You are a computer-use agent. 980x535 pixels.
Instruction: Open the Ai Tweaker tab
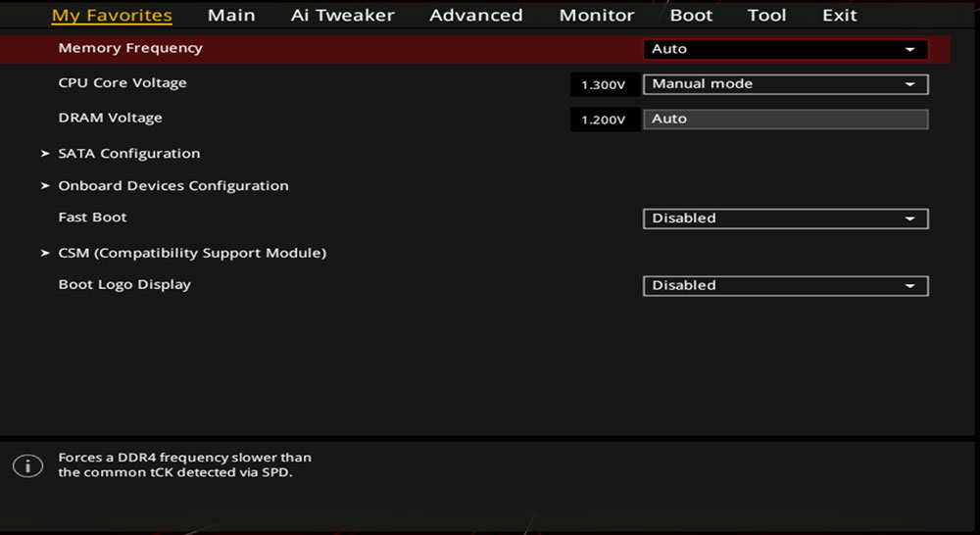[x=342, y=15]
